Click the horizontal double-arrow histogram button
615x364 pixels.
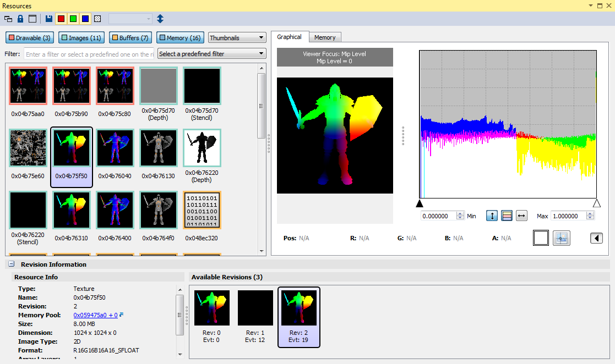click(521, 216)
